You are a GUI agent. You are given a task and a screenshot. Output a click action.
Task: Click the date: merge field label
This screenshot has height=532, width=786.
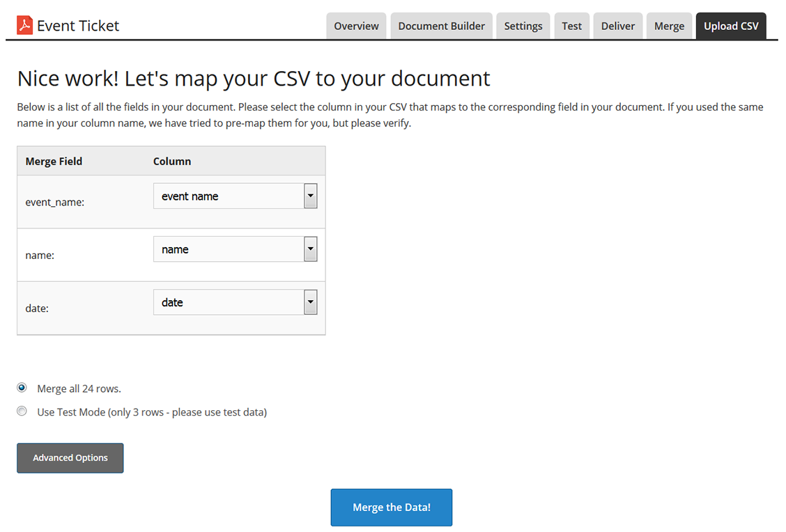coord(37,308)
